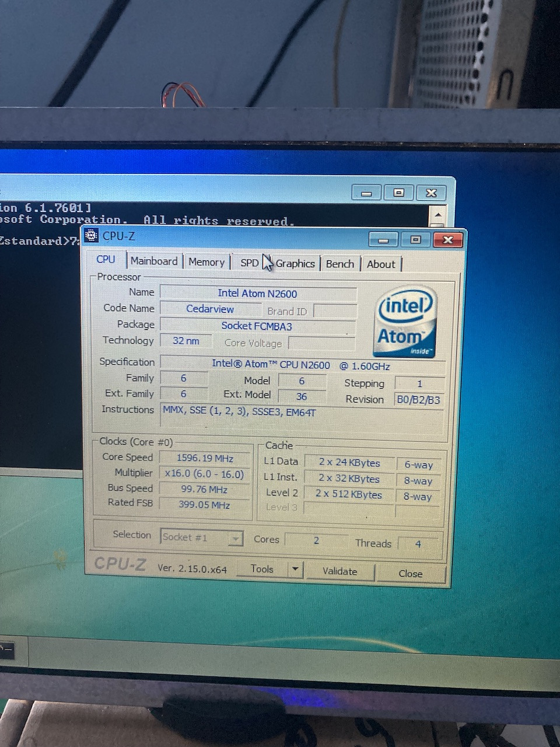
Task: Maximize the CPU-Z window
Action: (415, 240)
